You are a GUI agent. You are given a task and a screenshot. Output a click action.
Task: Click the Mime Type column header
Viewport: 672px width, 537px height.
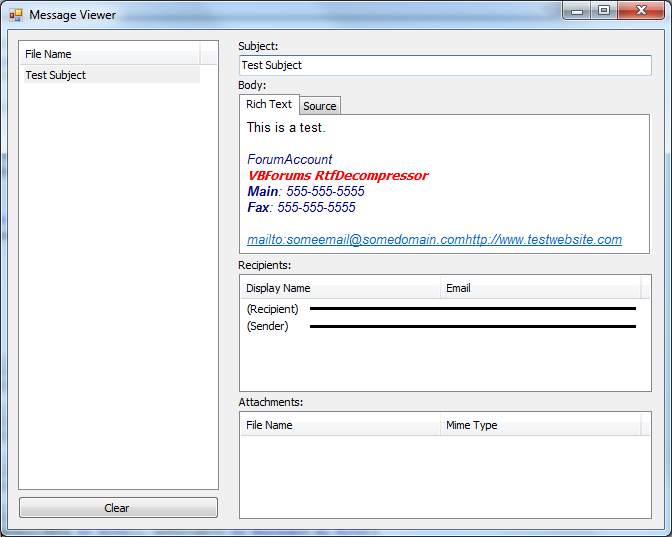click(540, 425)
